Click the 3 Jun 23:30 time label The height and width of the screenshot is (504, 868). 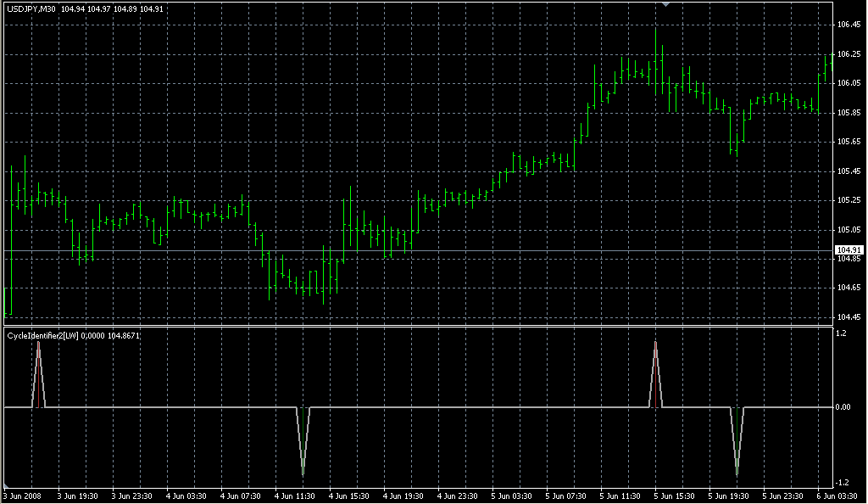click(131, 496)
